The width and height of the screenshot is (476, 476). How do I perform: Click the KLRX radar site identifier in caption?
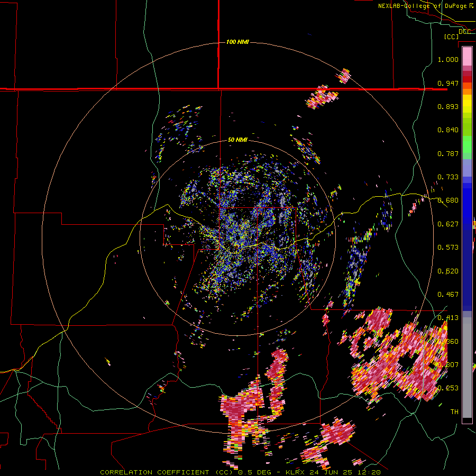(296, 472)
